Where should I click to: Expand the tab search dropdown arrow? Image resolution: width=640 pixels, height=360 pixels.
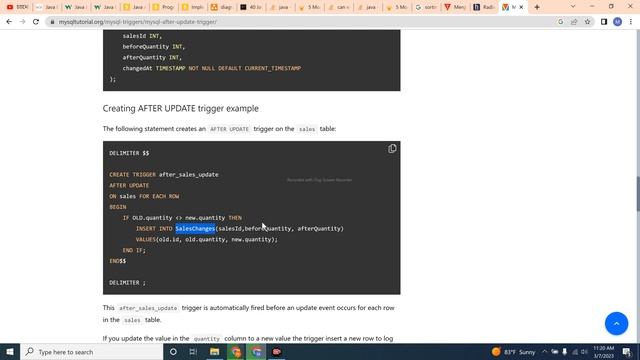pos(573,7)
